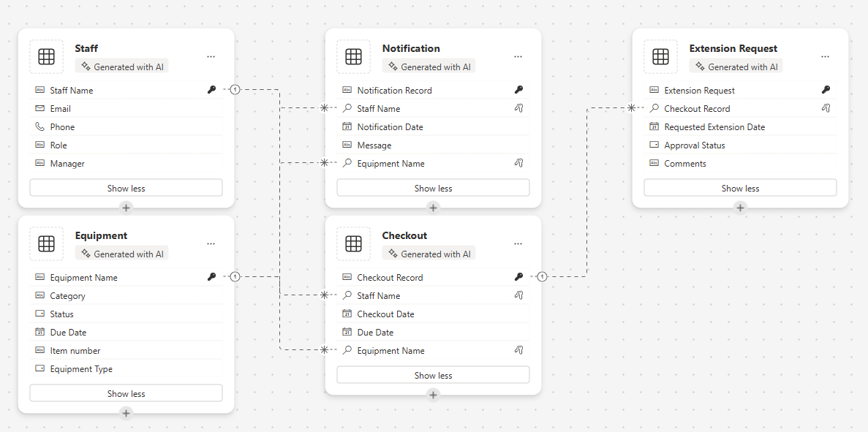Click the phone icon next to Phone field
This screenshot has width=868, height=432.
39,126
